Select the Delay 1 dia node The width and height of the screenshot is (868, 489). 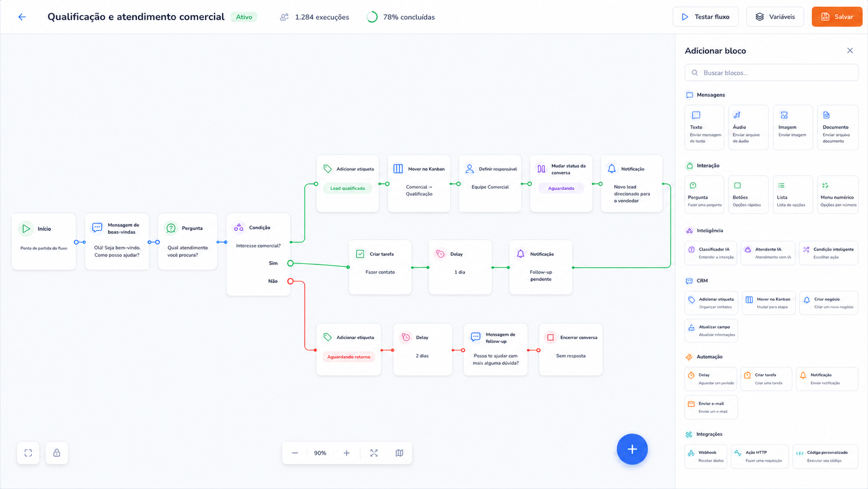point(460,267)
